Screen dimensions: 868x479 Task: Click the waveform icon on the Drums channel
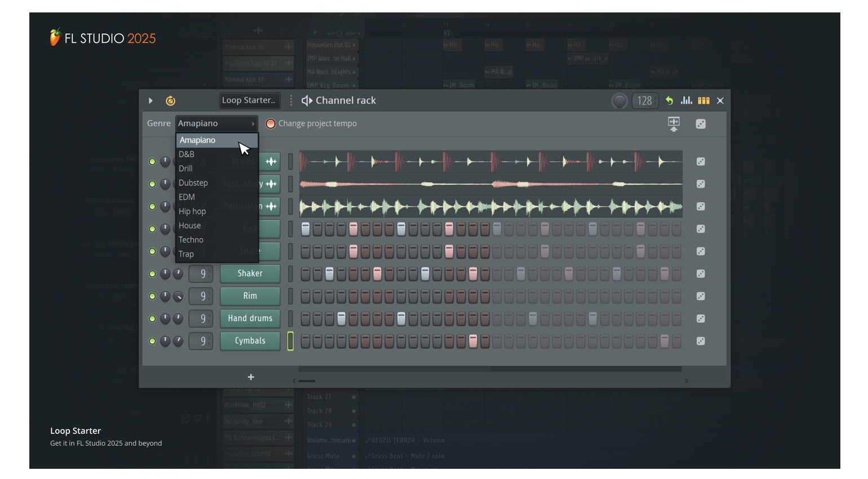point(271,162)
